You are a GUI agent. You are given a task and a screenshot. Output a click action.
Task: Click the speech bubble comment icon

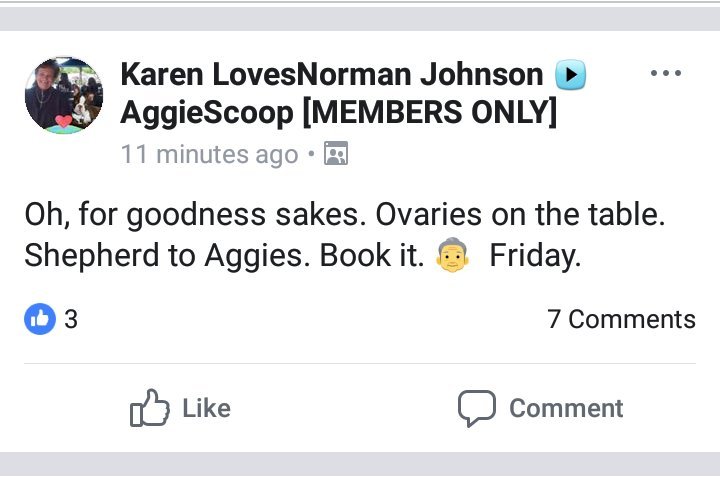477,408
